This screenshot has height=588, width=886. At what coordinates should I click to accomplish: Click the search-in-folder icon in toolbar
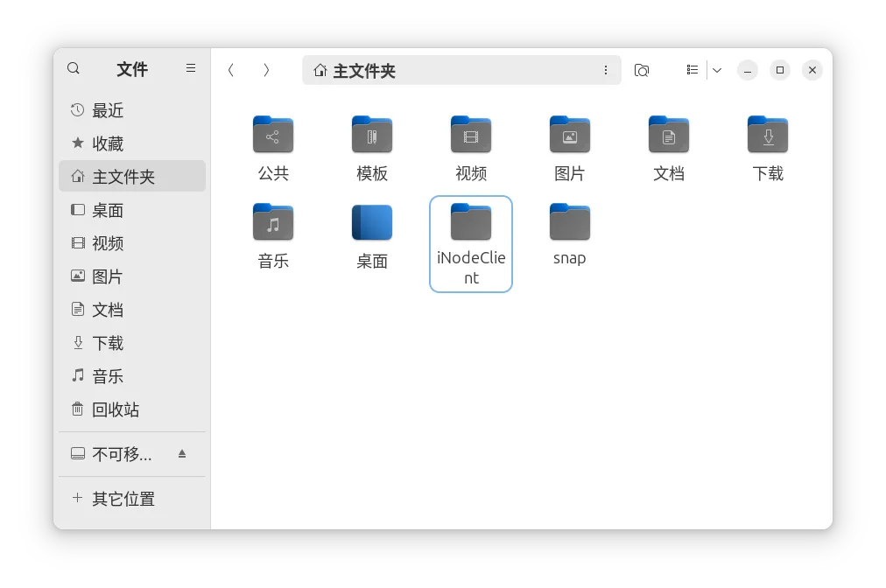click(642, 70)
